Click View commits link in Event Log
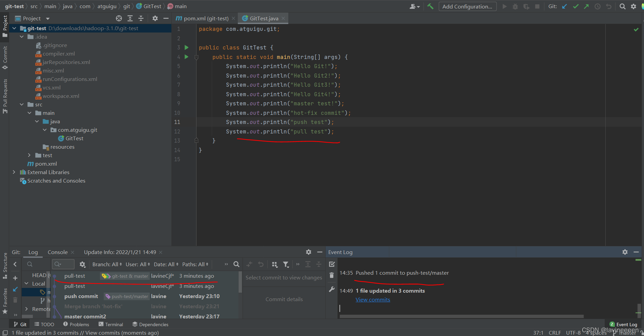The image size is (644, 336). 373,300
